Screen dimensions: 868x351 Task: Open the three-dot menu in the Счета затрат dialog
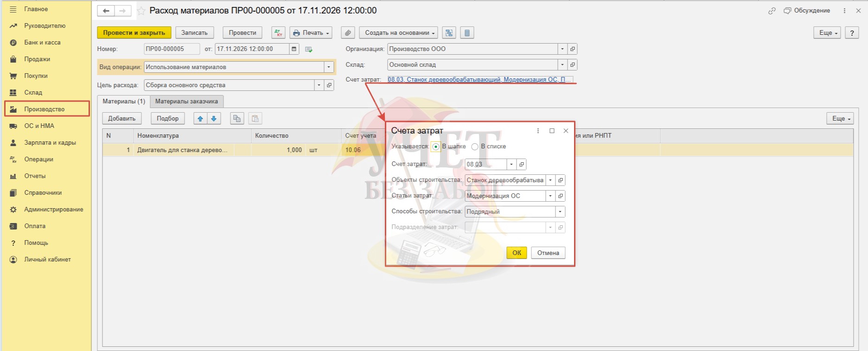(x=538, y=131)
